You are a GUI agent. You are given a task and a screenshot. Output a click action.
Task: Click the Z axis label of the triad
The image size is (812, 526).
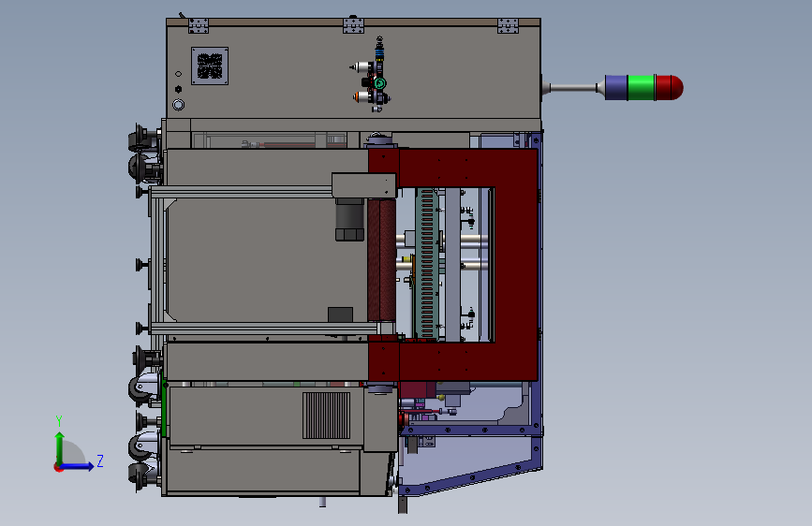(100, 460)
